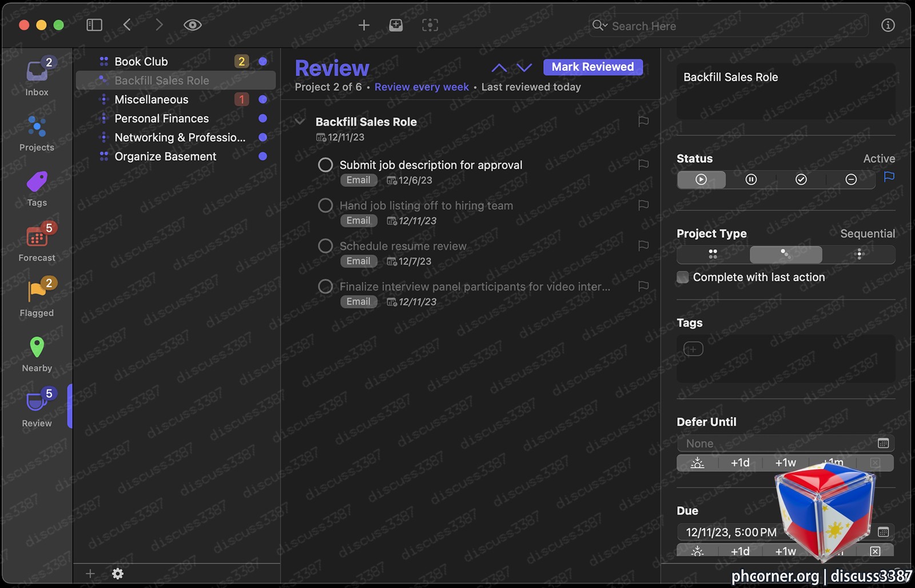This screenshot has height=588, width=915.
Task: Click the Defer Until date field
Action: click(776, 443)
